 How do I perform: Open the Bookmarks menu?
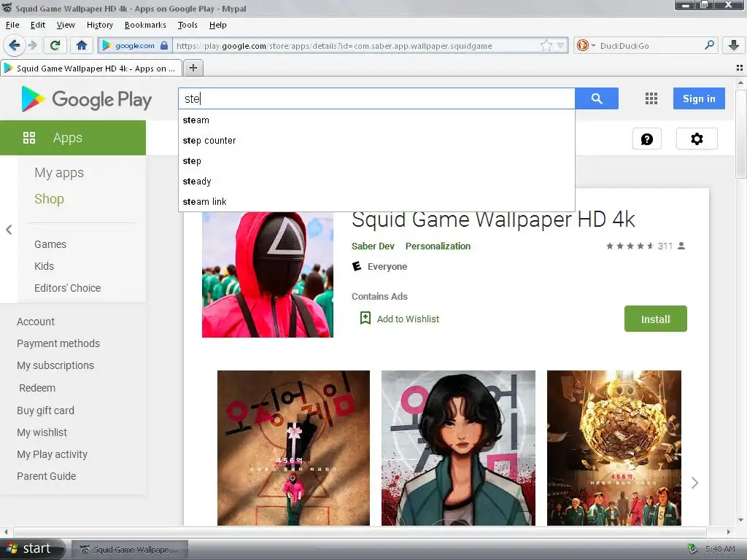coord(145,25)
